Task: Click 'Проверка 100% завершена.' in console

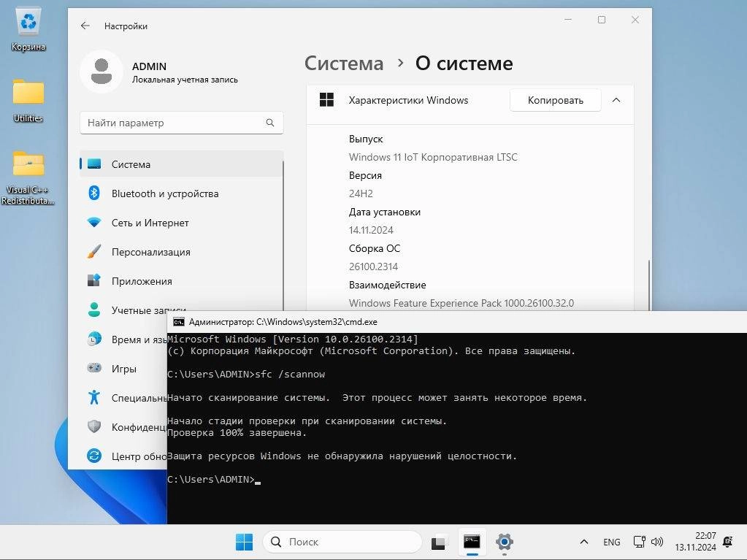Action: click(237, 433)
